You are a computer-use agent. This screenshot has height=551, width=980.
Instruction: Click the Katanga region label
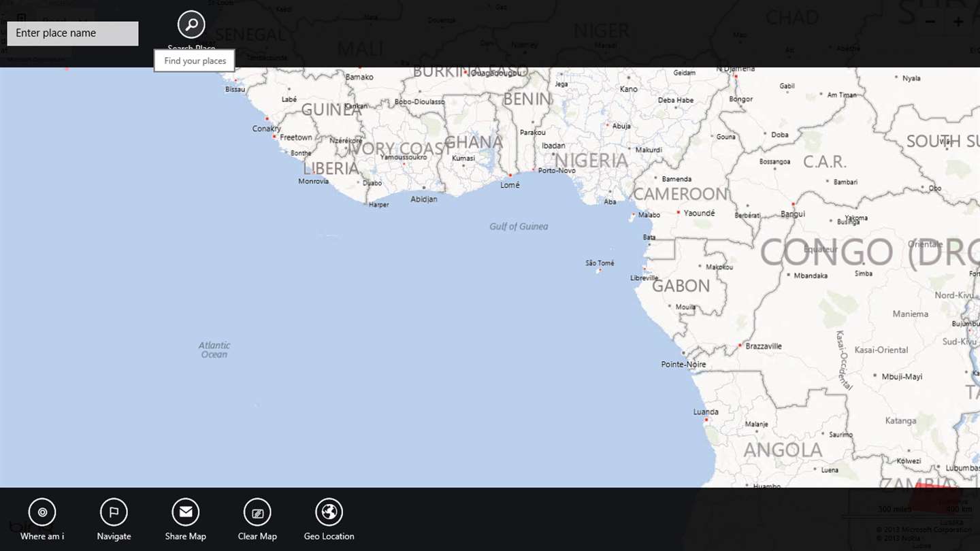coord(901,421)
